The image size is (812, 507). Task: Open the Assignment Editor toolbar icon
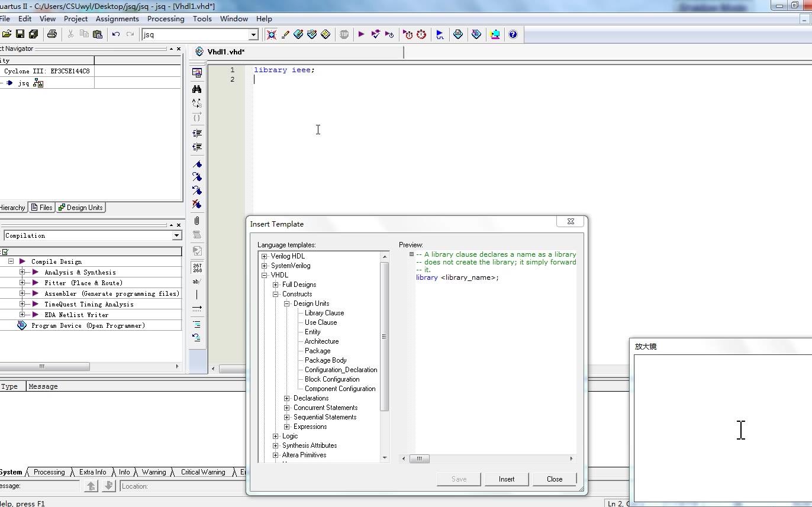pyautogui.click(x=298, y=34)
